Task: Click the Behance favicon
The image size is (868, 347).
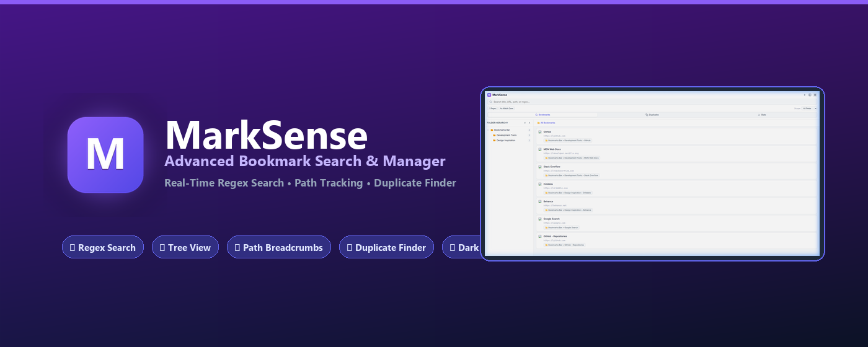Action: (x=540, y=201)
